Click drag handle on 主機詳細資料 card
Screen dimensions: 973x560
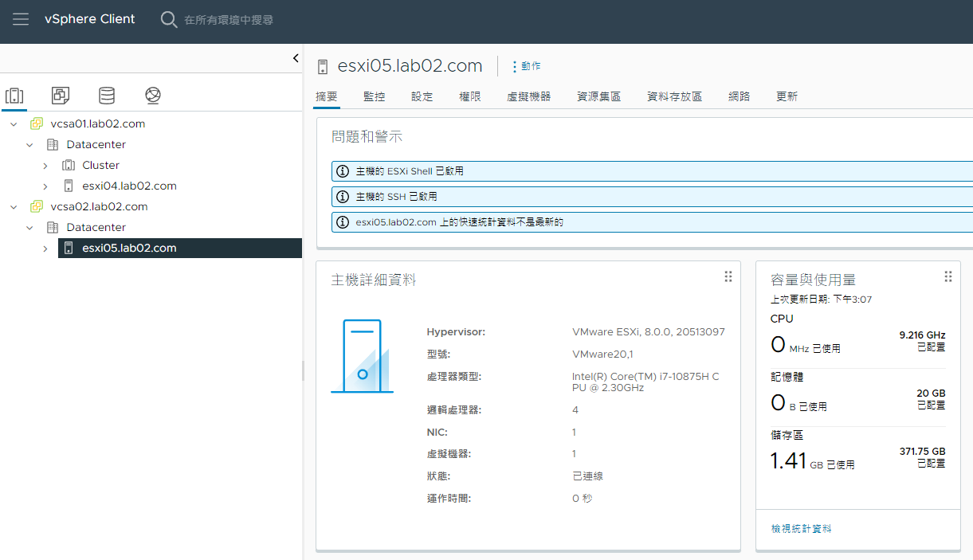(x=728, y=276)
